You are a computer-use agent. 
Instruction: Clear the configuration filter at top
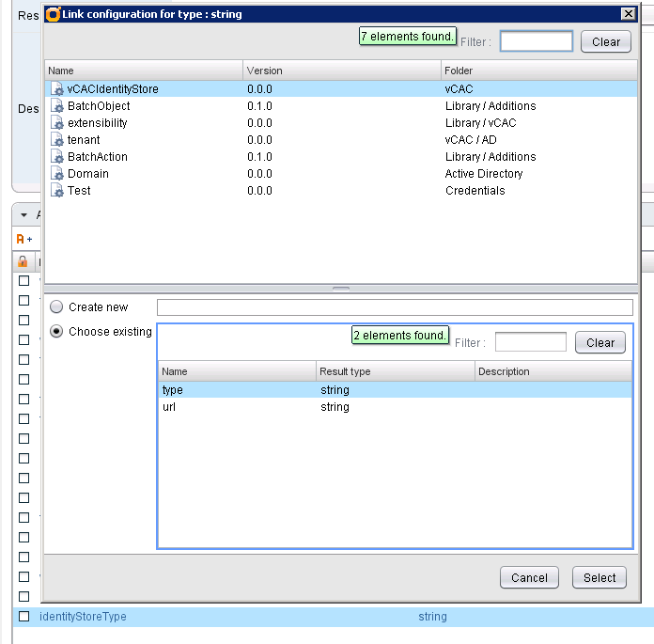606,41
